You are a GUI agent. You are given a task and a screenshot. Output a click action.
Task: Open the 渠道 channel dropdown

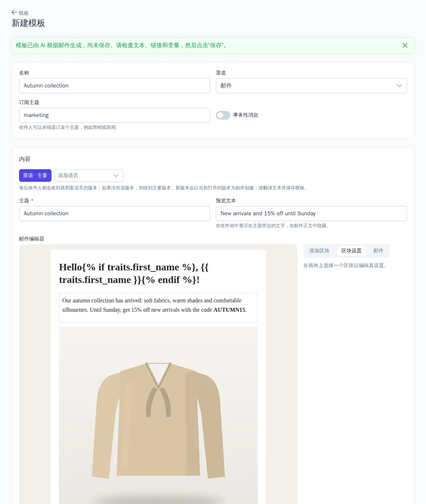pos(311,86)
